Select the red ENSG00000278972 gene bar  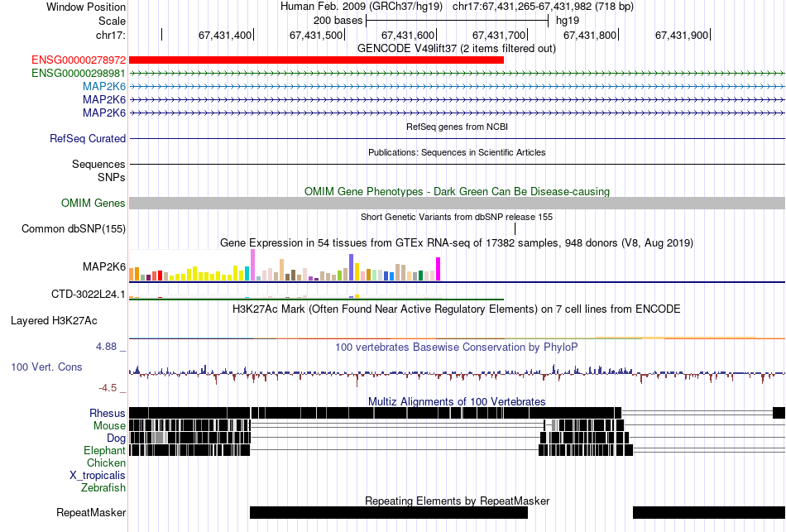[316, 60]
